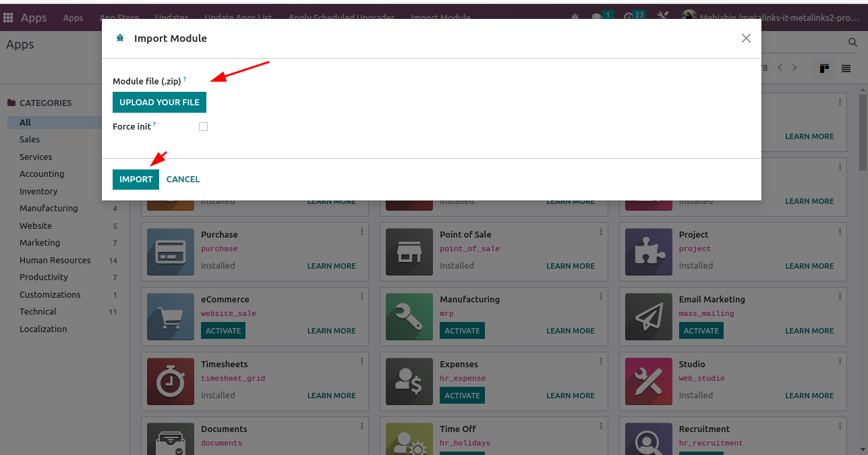Click the technical name 'mass_mailing'

(x=706, y=314)
